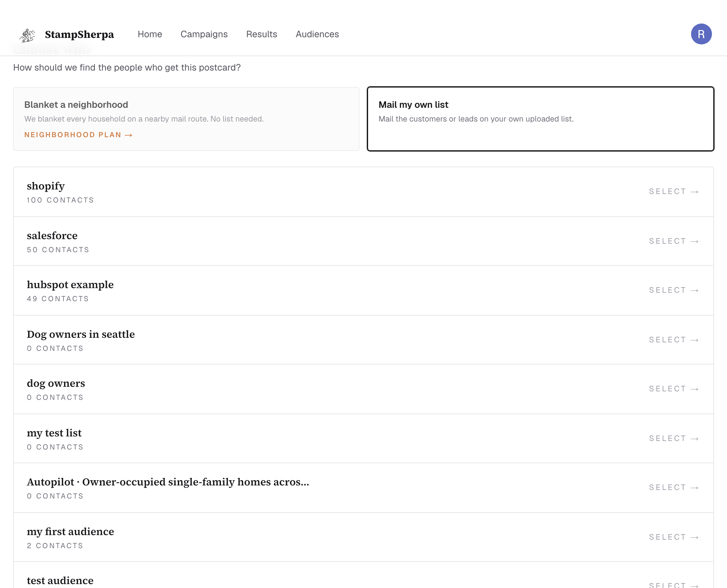Click the test audience list row
This screenshot has height=588, width=727.
pos(363,575)
